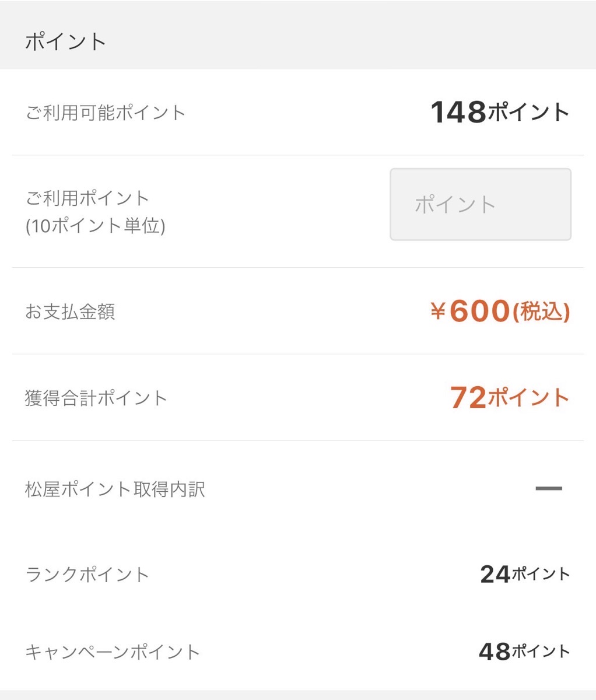Viewport: 596px width, 700px height.
Task: Tap the (税込) tax-included note
Action: (x=541, y=312)
